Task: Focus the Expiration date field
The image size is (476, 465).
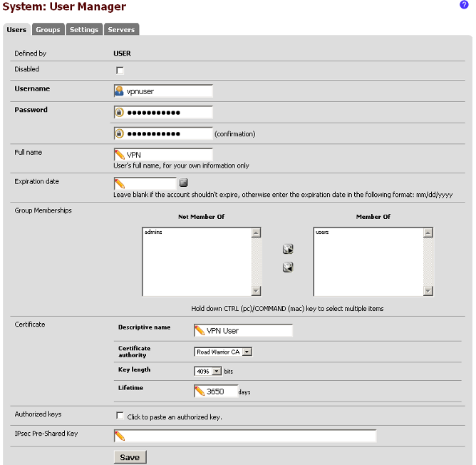Action: [145, 183]
